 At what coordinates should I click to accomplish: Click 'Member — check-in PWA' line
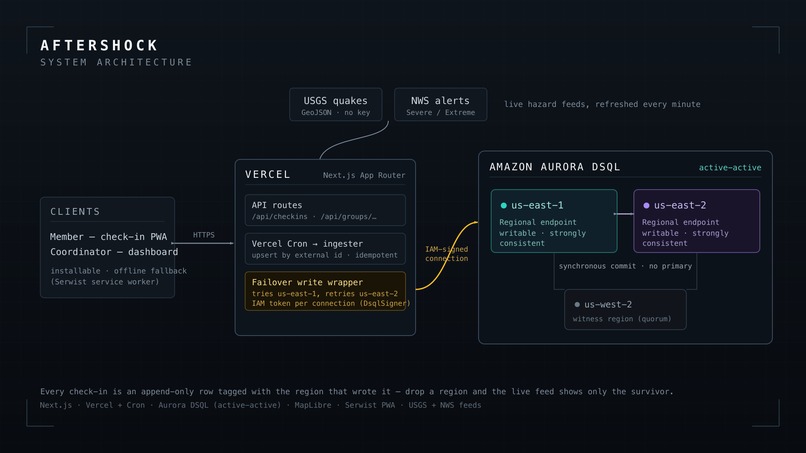(x=108, y=237)
